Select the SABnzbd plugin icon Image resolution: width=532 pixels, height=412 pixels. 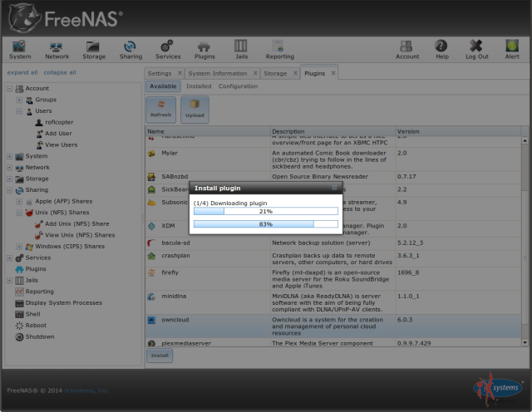[x=151, y=177]
